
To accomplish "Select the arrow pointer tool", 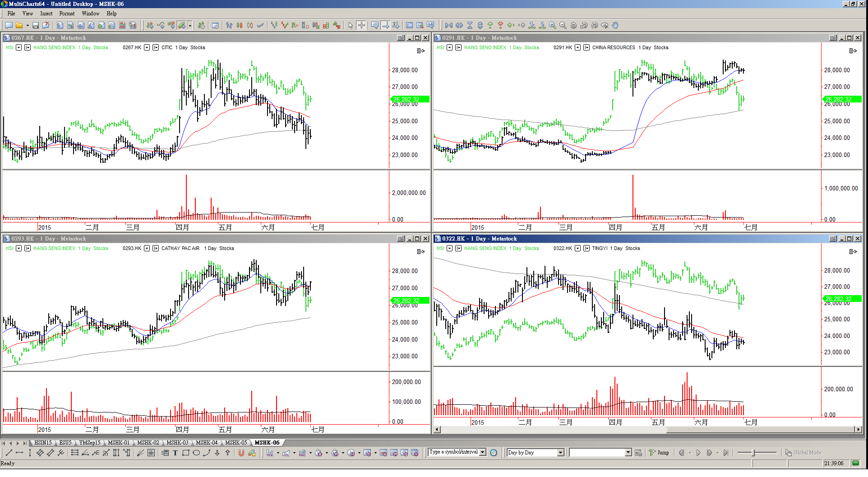I will click(x=351, y=26).
